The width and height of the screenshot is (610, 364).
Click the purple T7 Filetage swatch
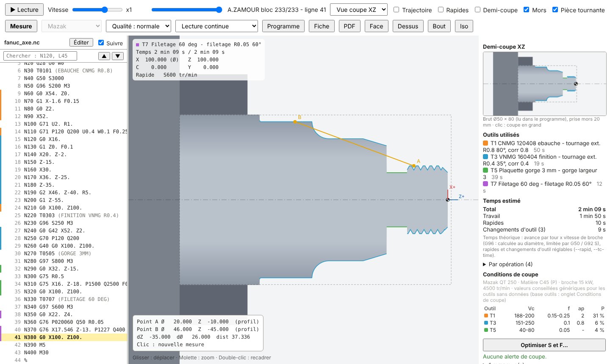pos(485,184)
